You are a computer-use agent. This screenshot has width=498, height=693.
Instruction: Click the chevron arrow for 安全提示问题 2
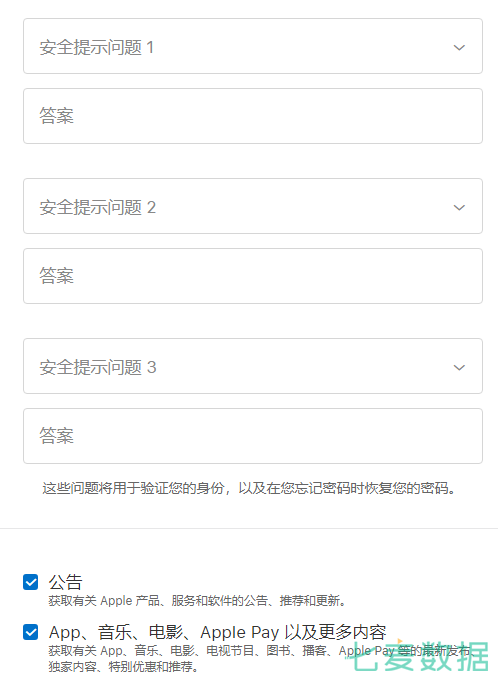point(459,207)
